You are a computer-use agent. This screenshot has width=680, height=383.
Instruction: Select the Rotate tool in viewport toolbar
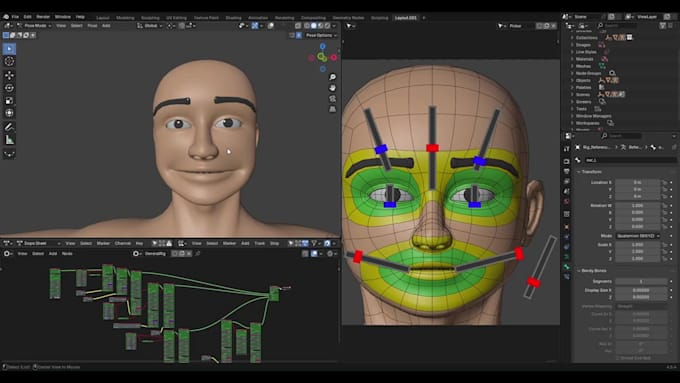9,88
